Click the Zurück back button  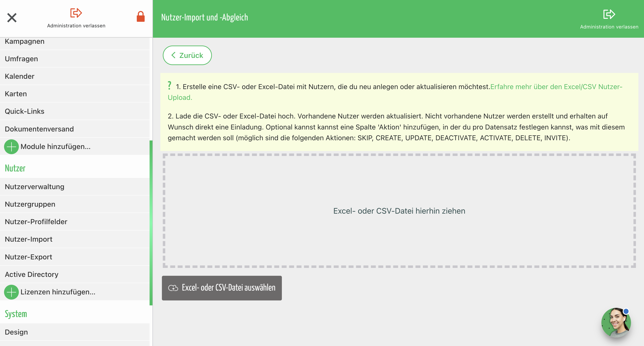(x=187, y=55)
